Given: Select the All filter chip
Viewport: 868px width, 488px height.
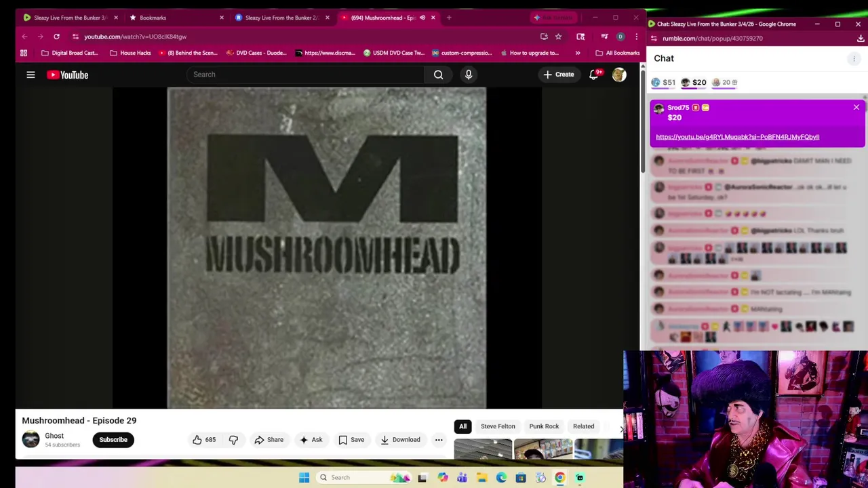Looking at the screenshot, I should click(x=462, y=426).
